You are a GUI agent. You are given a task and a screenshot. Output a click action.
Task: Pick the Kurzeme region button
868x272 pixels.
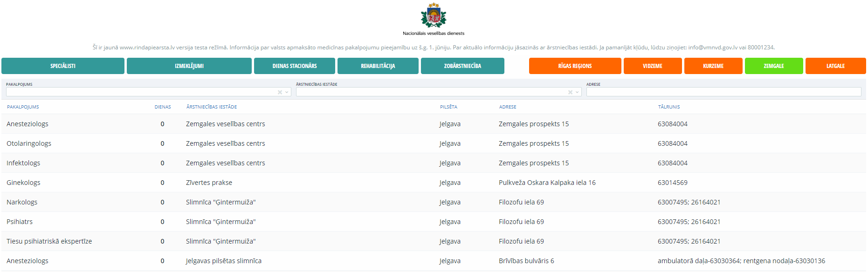pyautogui.click(x=713, y=66)
